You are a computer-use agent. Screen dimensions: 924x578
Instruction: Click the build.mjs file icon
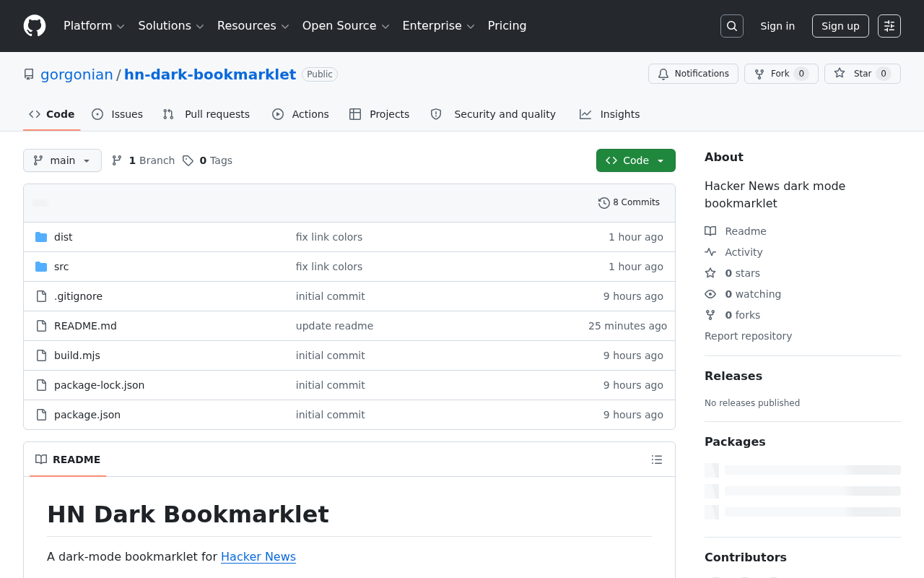click(x=41, y=355)
